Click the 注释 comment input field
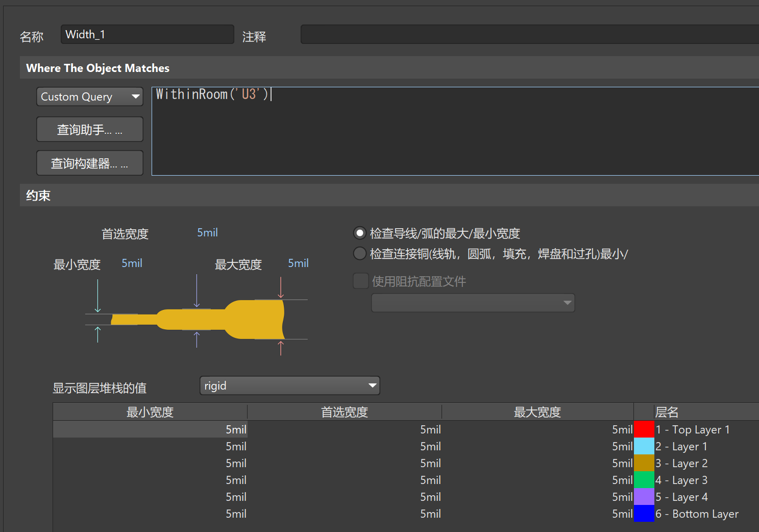 pos(529,35)
